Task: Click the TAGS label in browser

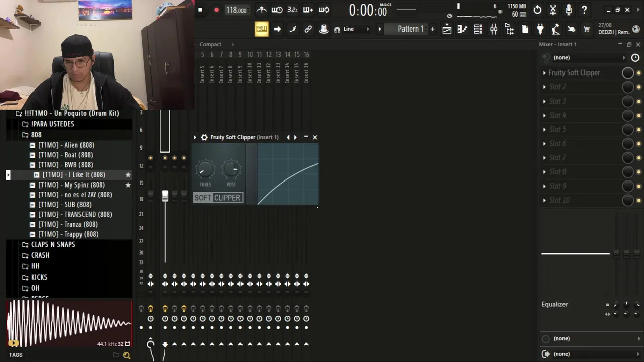Action: [x=16, y=355]
